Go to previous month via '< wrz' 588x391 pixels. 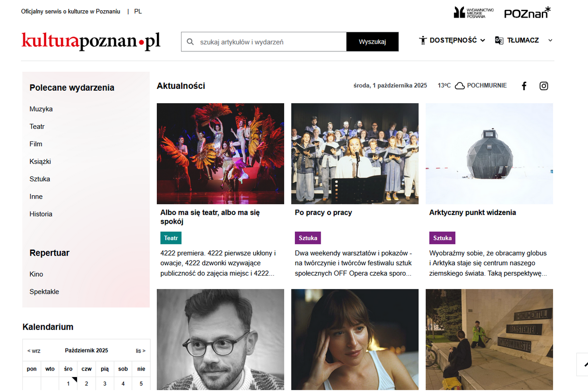coord(34,350)
